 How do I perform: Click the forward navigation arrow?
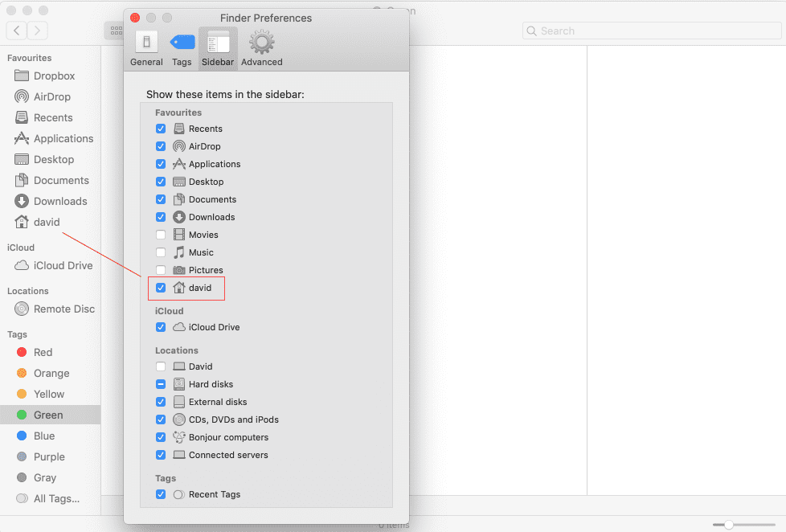(35, 30)
